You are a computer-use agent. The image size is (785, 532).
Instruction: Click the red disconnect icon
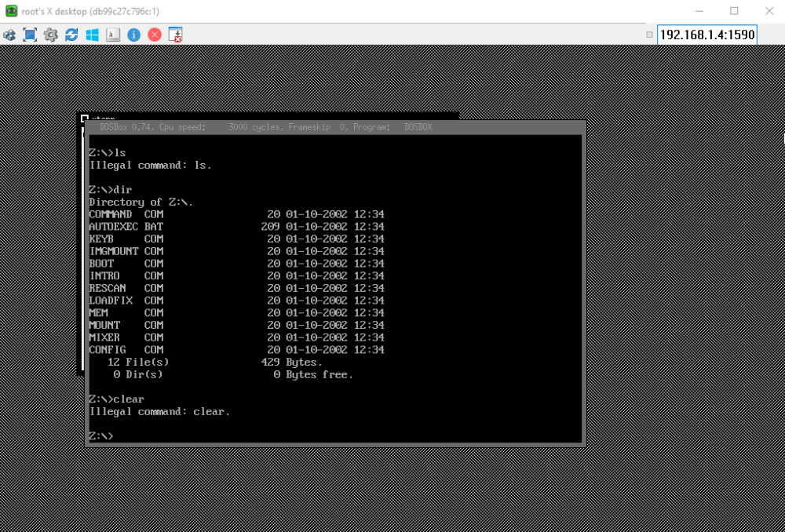(155, 35)
